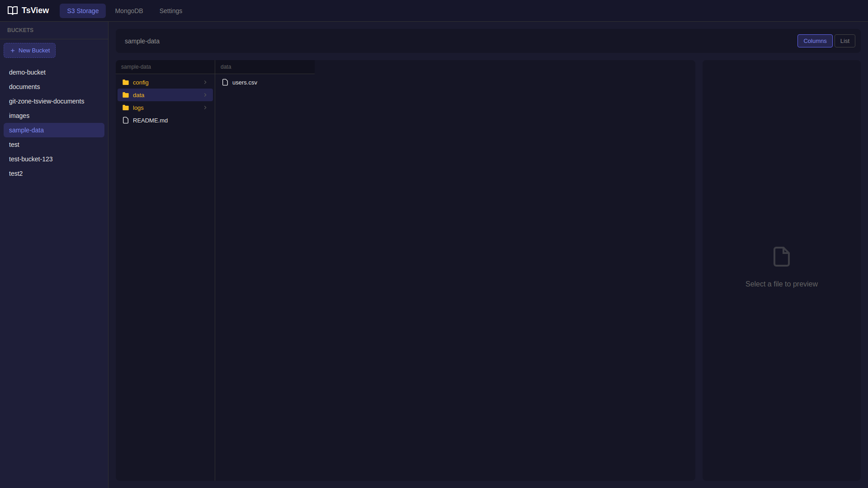This screenshot has width=868, height=488.
Task: Switch to List view
Action: click(844, 41)
